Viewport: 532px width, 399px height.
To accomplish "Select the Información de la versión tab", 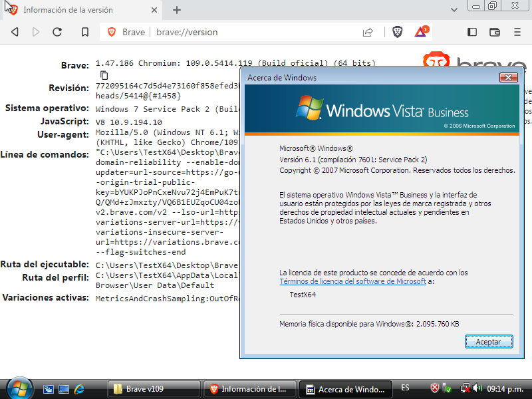I will pyautogui.click(x=81, y=10).
